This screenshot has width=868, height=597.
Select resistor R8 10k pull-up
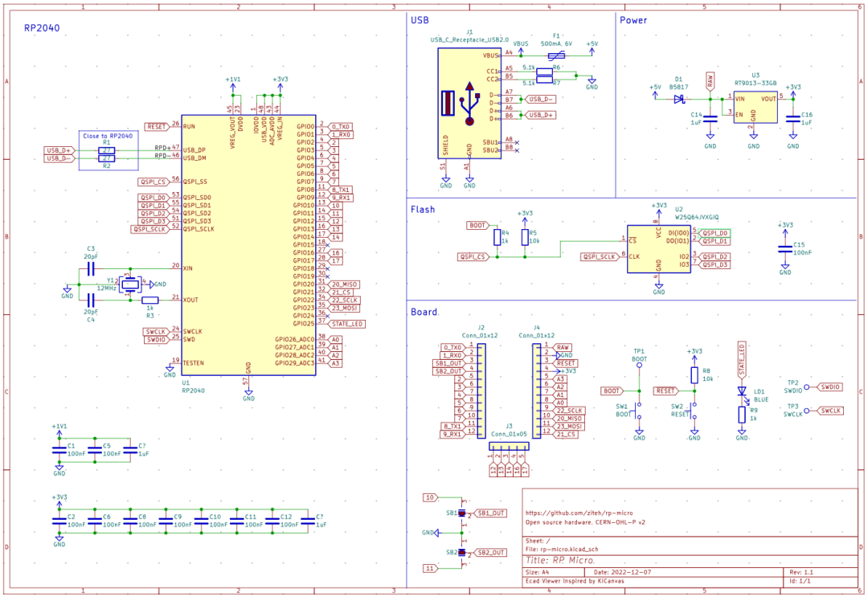coord(694,376)
